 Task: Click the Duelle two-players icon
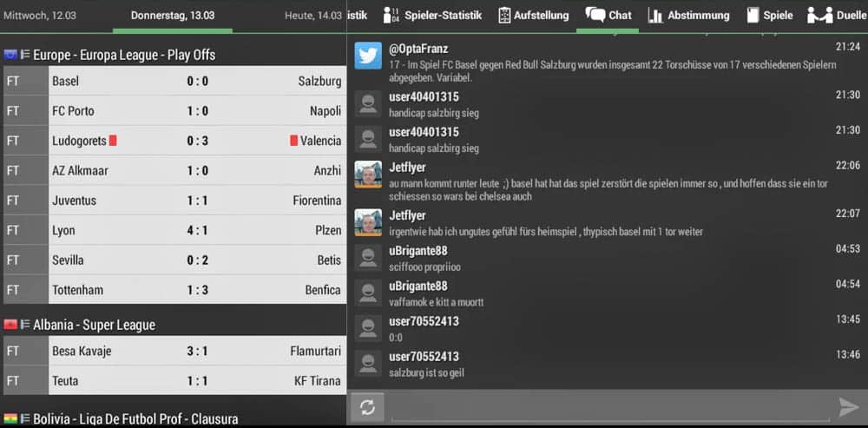click(x=820, y=16)
